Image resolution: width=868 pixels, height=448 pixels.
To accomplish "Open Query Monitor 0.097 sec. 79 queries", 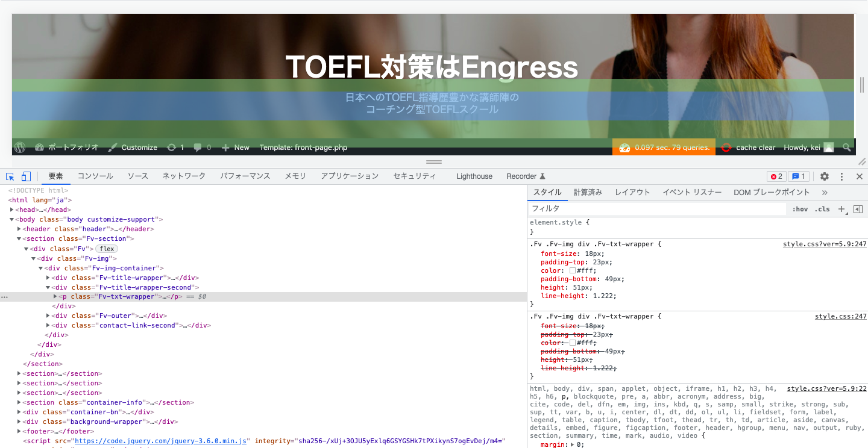I will 664,148.
